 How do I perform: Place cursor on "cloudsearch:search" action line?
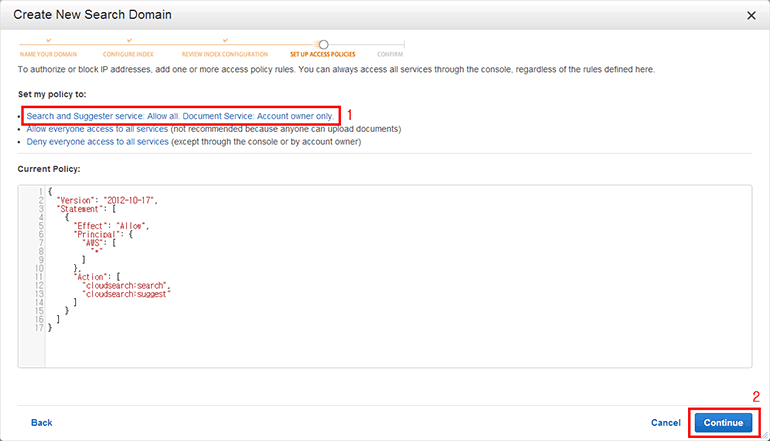click(126, 284)
